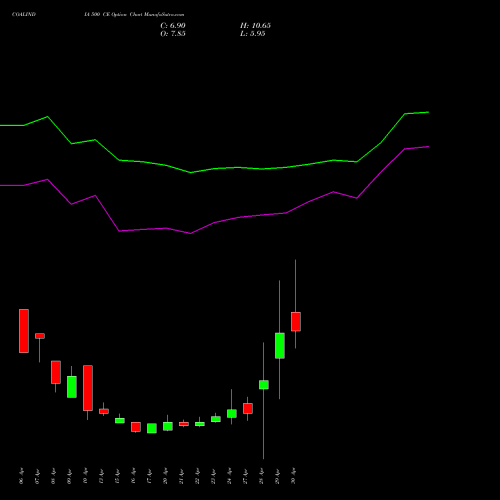
Task: Click the 27 Apr date label
Action: (246, 476)
